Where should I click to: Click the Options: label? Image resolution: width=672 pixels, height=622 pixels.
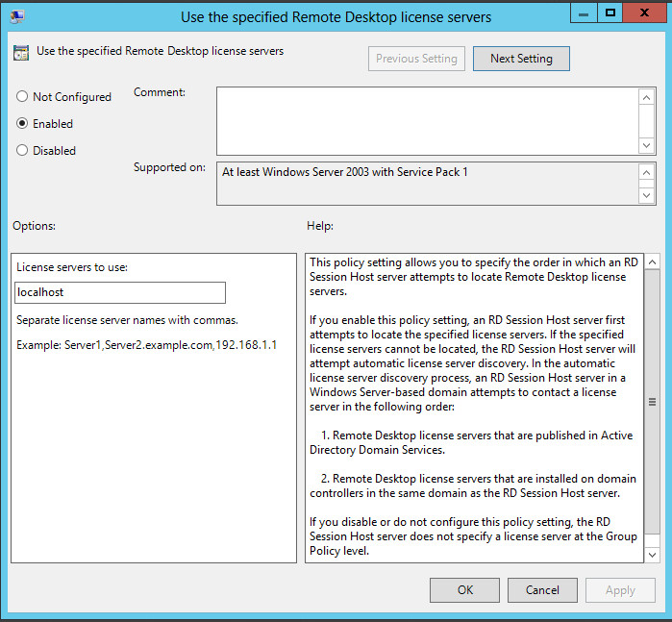[34, 226]
